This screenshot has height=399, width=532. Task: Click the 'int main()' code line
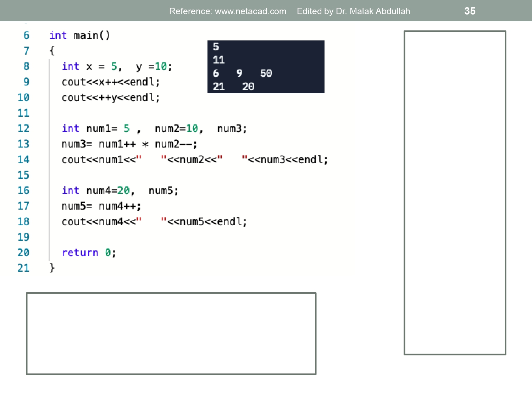pos(80,35)
